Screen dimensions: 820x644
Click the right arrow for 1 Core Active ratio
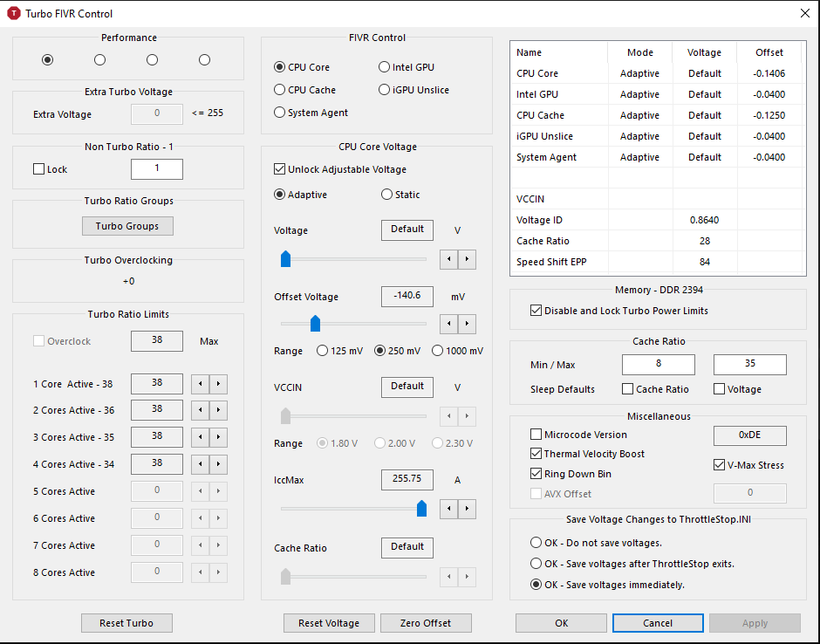pyautogui.click(x=218, y=384)
